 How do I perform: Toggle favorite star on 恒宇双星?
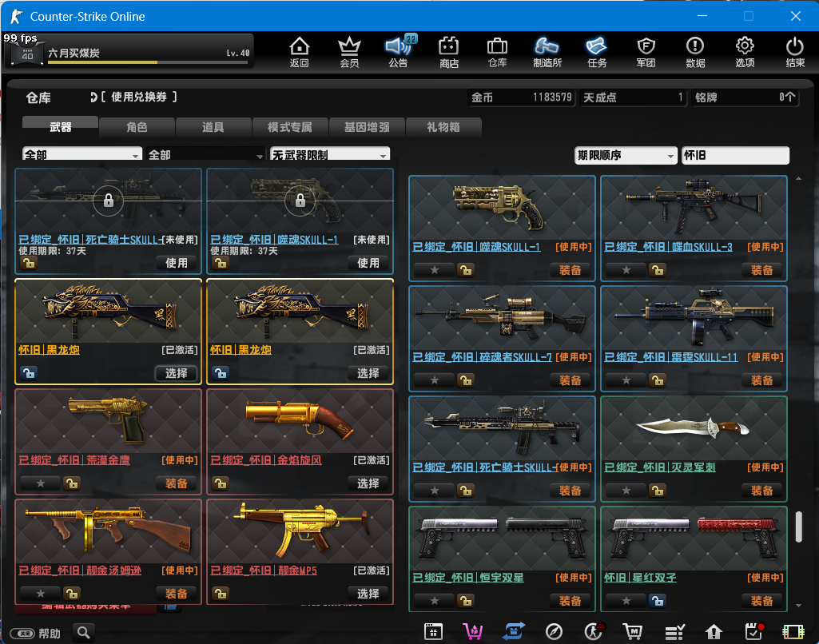[x=434, y=601]
